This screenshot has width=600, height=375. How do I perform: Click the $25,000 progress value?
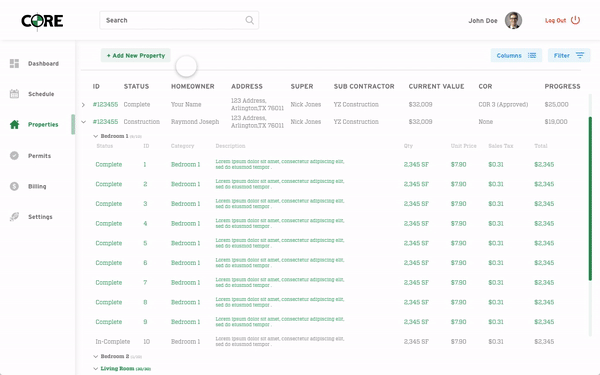click(556, 104)
